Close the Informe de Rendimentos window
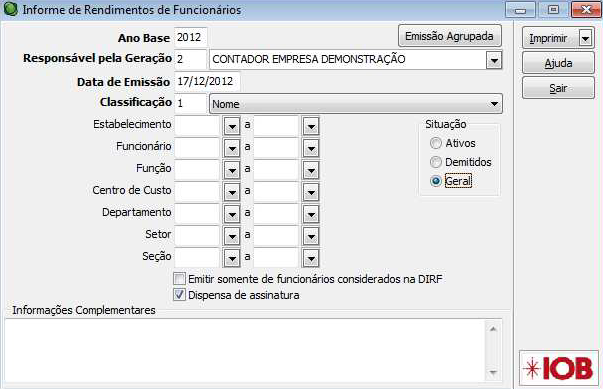This screenshot has width=603, height=389. [x=586, y=10]
